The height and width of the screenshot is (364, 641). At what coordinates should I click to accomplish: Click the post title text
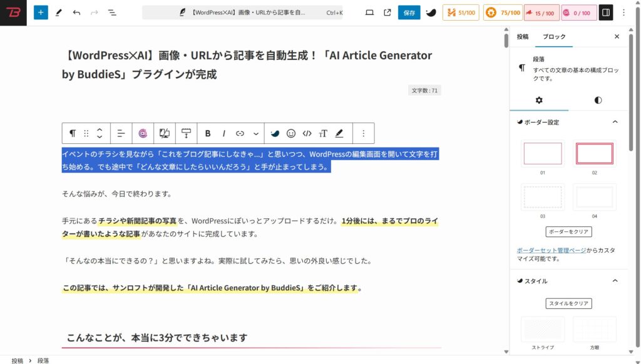(x=247, y=64)
